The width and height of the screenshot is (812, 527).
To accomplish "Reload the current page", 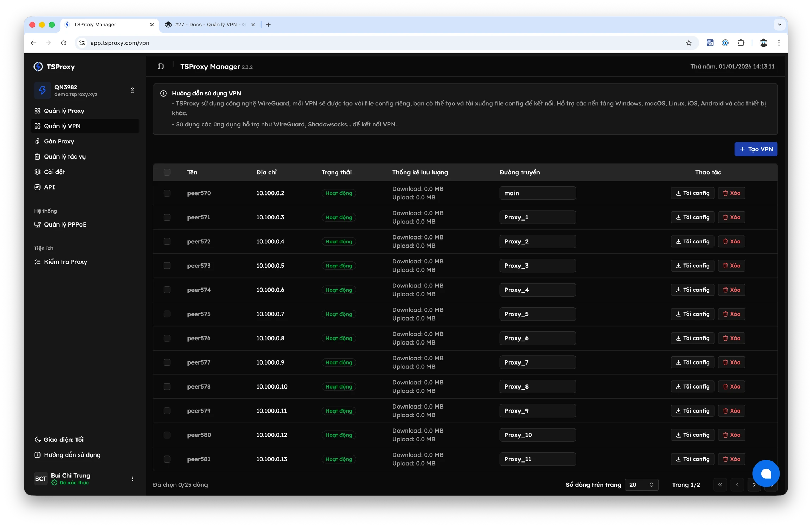I will click(x=63, y=43).
